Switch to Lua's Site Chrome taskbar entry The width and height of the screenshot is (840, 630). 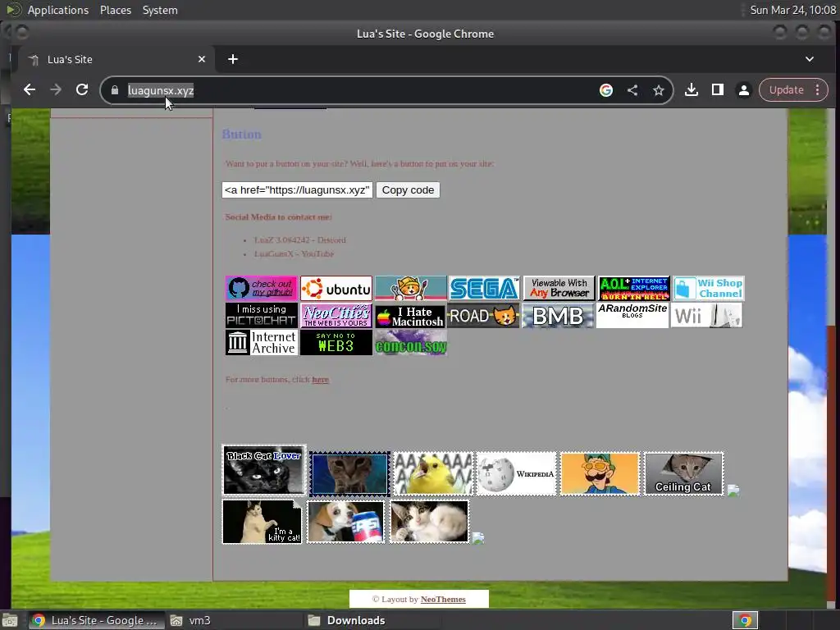96,620
